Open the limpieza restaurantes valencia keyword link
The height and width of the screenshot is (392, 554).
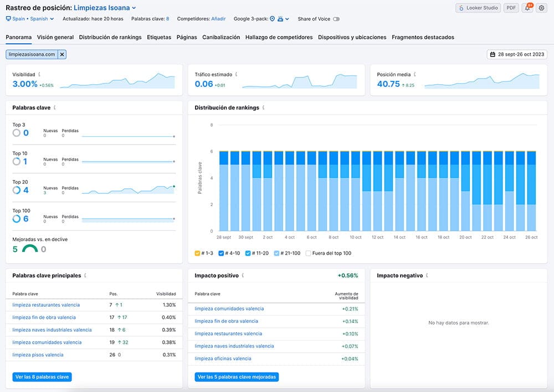[x=46, y=305]
